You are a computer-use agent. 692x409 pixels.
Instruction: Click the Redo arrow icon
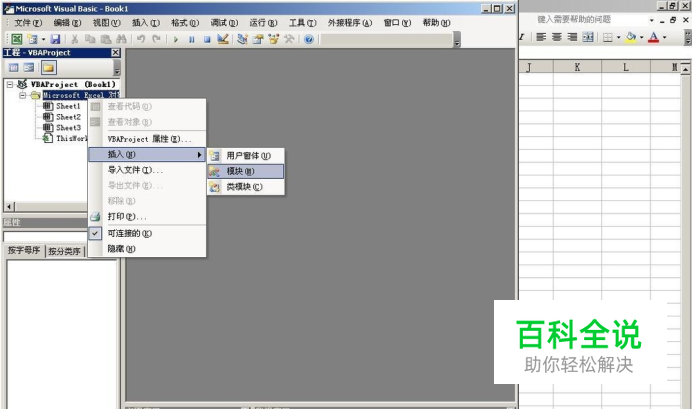156,39
